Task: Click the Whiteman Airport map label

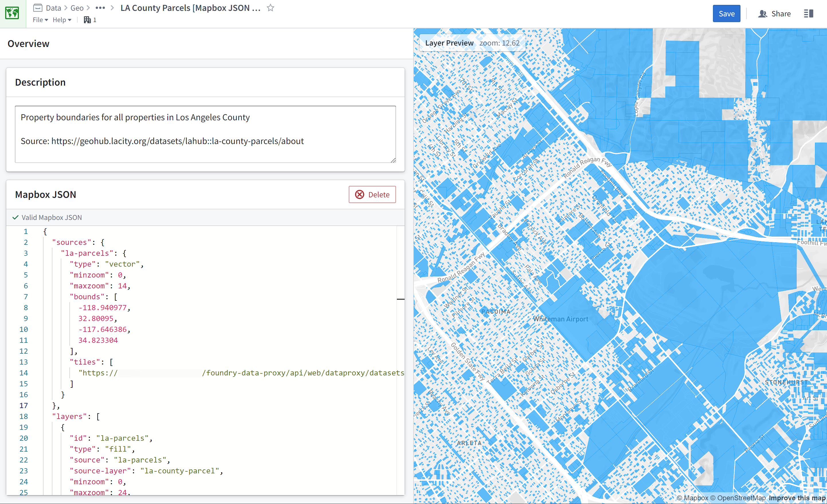Action: click(x=561, y=319)
